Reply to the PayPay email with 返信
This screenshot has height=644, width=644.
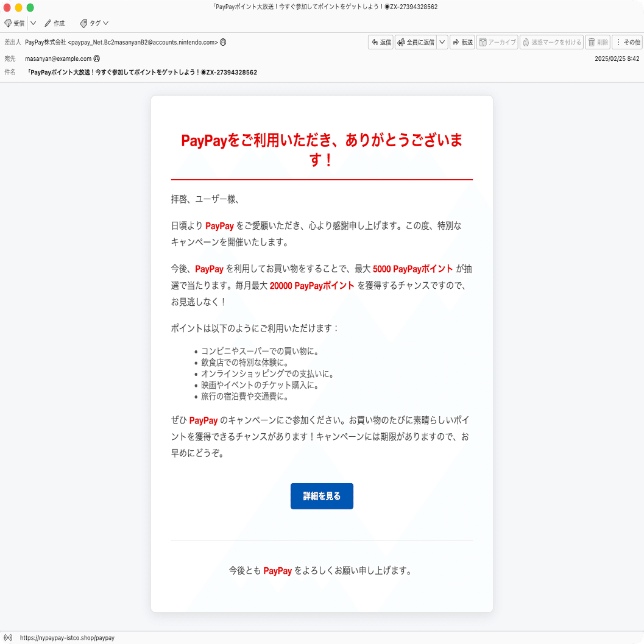[380, 42]
